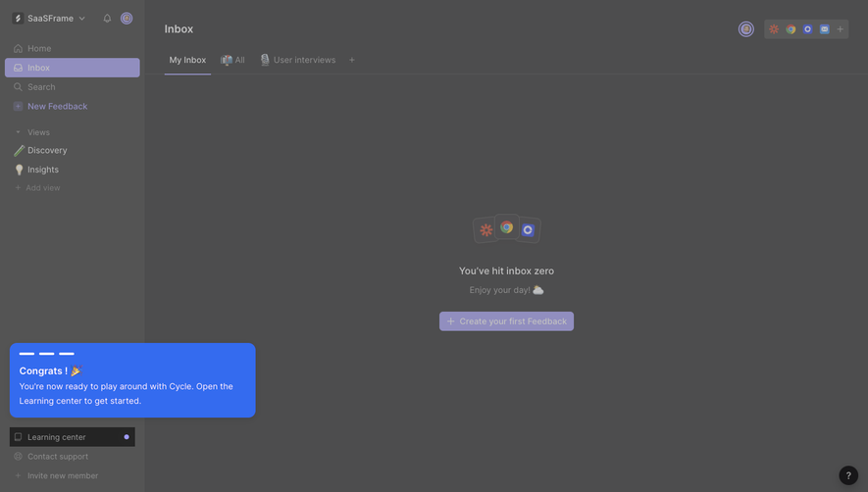Add a new inbox tab with plus

(x=351, y=60)
